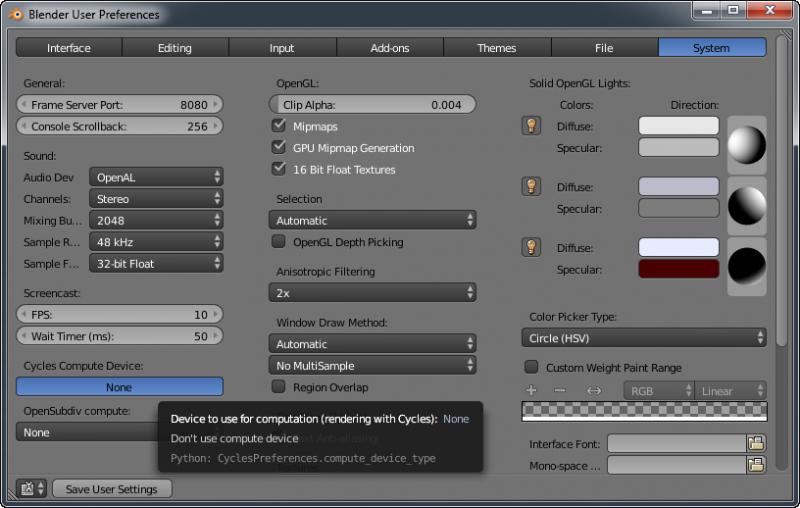Click the add color stop plus icon
The image size is (800, 508).
pyautogui.click(x=531, y=391)
